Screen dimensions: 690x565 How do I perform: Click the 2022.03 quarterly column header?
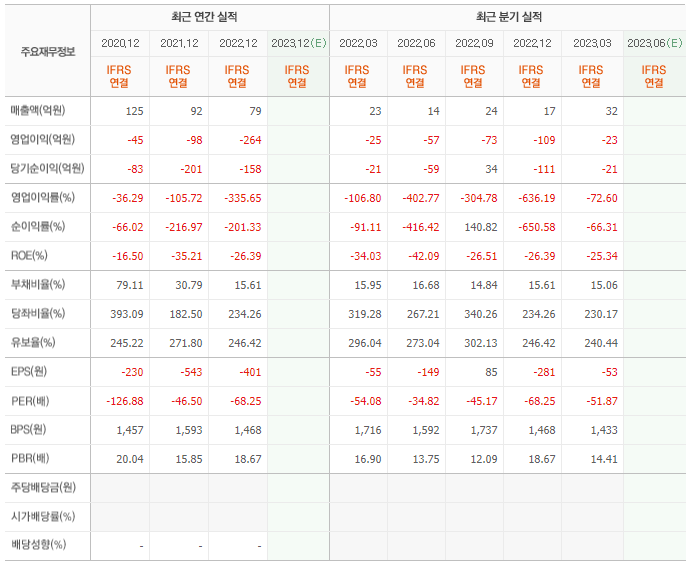click(358, 43)
